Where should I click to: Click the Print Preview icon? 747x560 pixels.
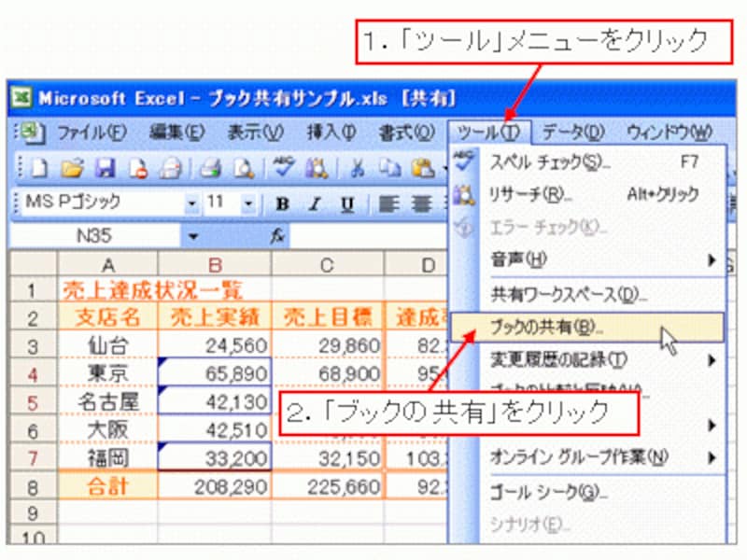click(x=243, y=169)
